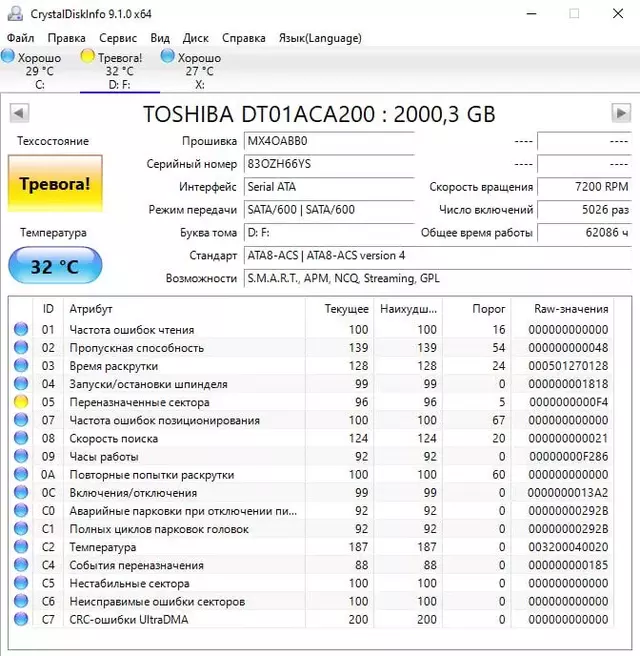Open the Справка menu
This screenshot has height=656, width=640.
pyautogui.click(x=243, y=38)
